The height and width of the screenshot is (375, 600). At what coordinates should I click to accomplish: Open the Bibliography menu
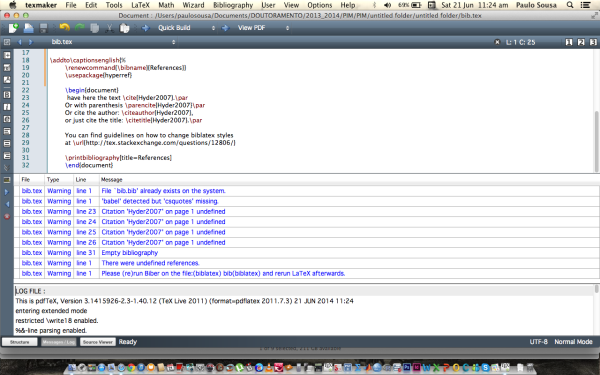[x=233, y=5]
